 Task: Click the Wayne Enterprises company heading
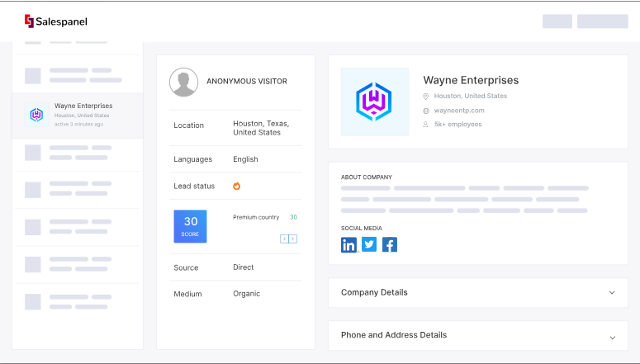click(x=471, y=80)
